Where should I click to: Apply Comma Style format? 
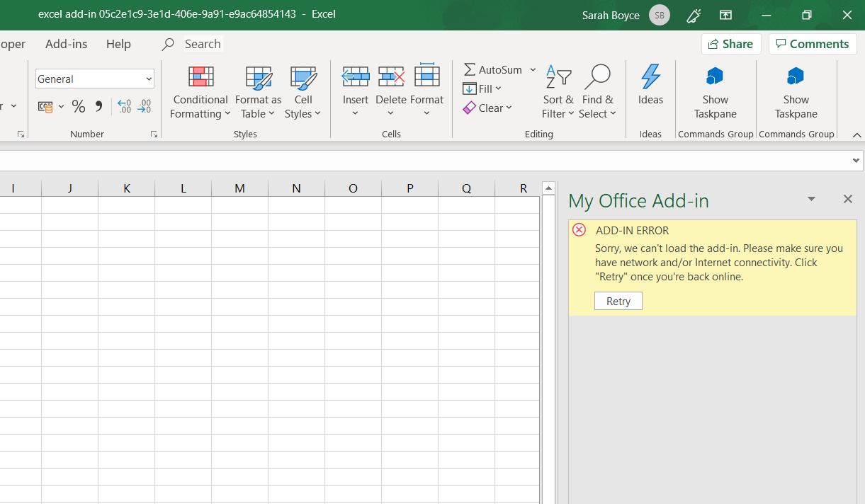[x=98, y=107]
